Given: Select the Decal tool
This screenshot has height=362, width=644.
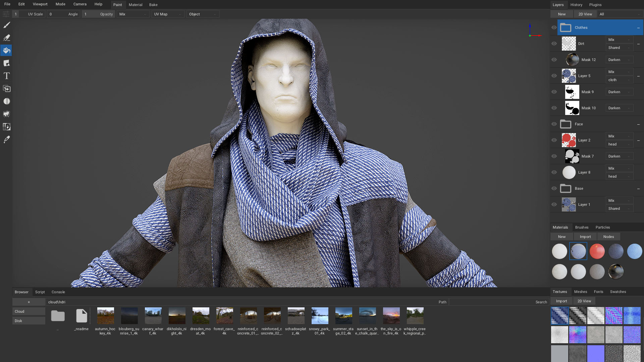Looking at the screenshot, I should point(6,63).
